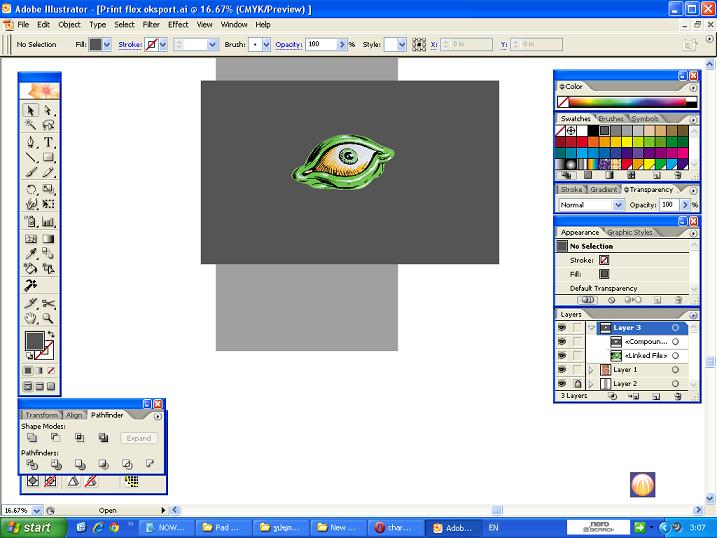The image size is (717, 538).
Task: Select the Lasso tool
Action: [48, 125]
